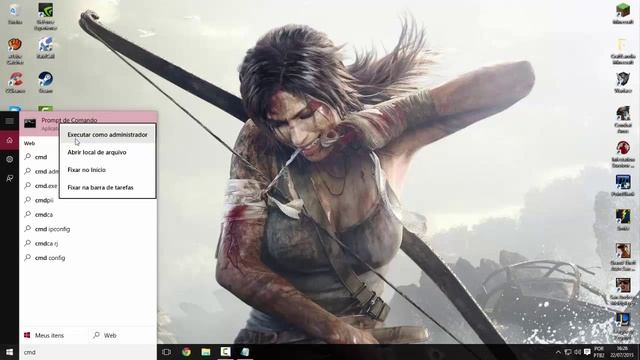
Task: Select the Minecraft desktop icon
Action: (623, 13)
